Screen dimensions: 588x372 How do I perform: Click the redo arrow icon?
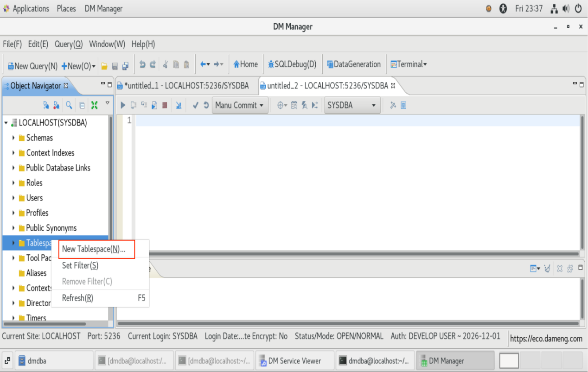click(x=153, y=65)
